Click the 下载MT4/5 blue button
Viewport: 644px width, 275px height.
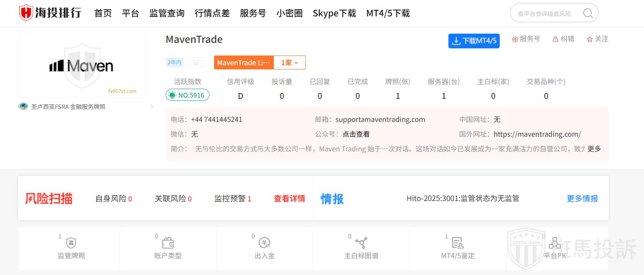(474, 41)
